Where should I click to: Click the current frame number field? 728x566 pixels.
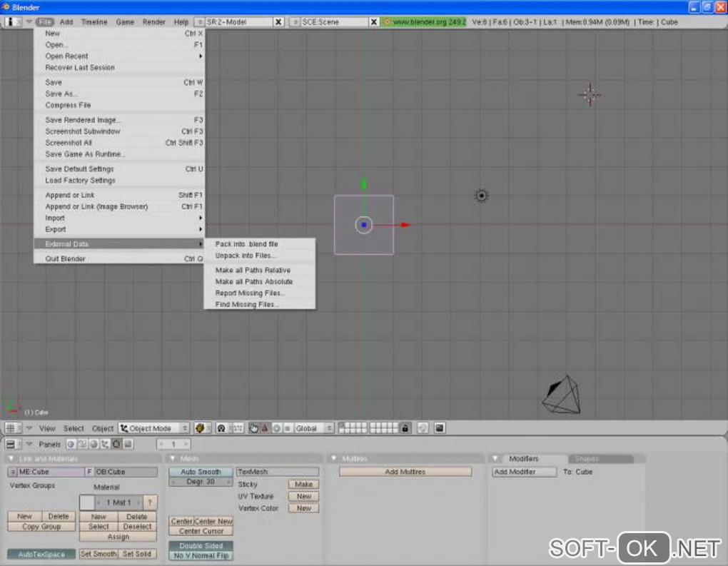[x=173, y=445]
